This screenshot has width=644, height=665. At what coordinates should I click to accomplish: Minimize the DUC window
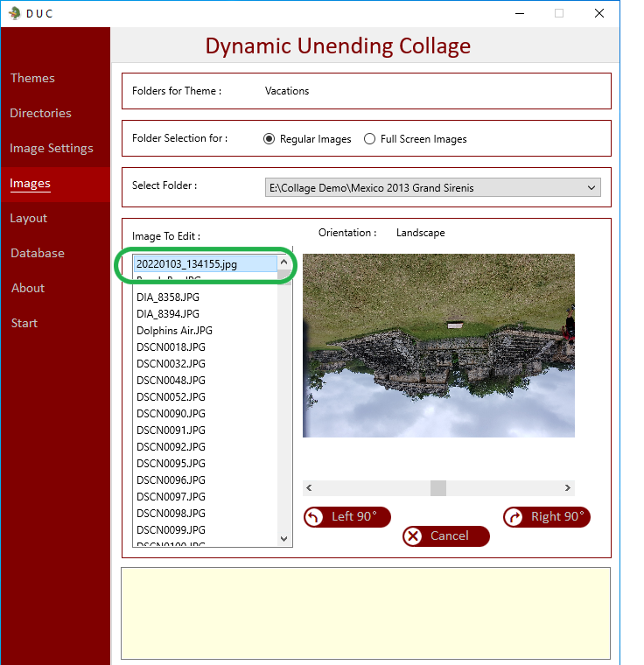pos(520,14)
